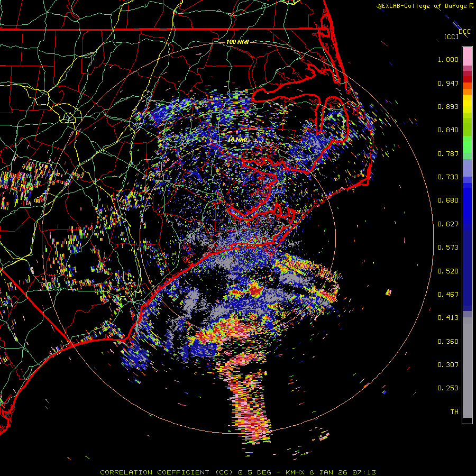This screenshot has height=476, width=476.
Task: Click the CORRELATION COEFFICIENT caption at bottom
Action: tap(238, 472)
